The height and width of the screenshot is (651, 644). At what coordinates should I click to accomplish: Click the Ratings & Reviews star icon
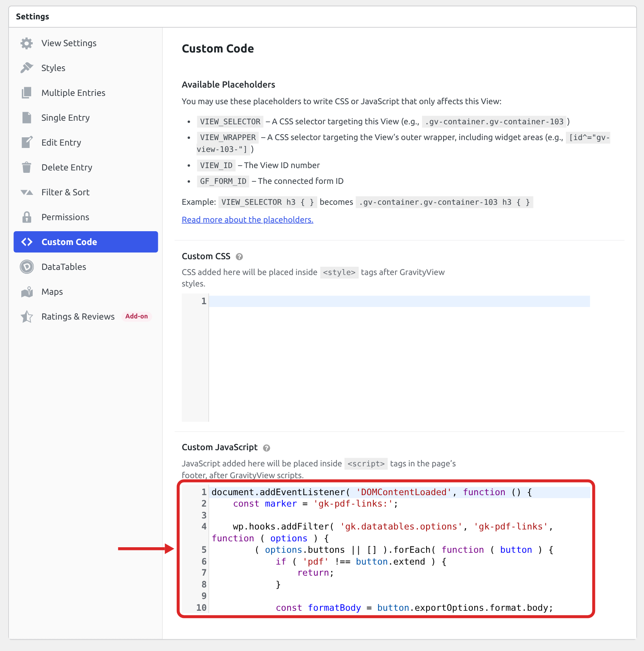pos(26,316)
